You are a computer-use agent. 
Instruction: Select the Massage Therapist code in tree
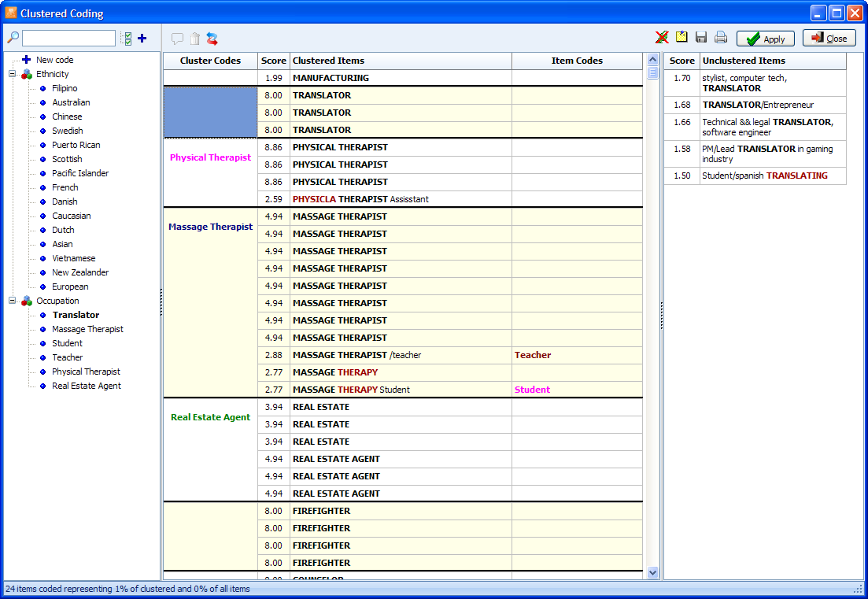pos(87,329)
